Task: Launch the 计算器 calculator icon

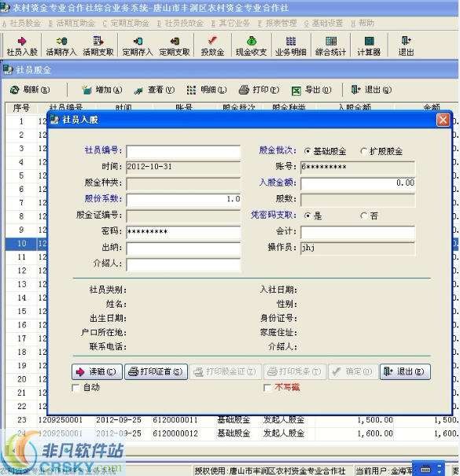Action: point(369,46)
